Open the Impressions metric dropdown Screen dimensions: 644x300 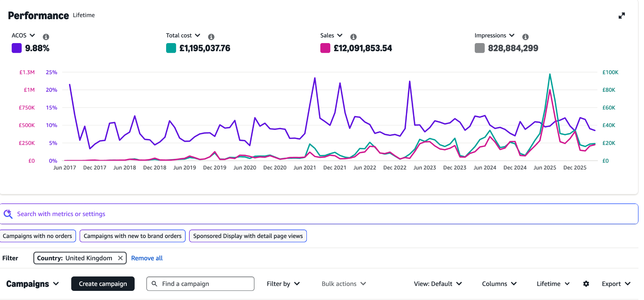[x=495, y=36]
